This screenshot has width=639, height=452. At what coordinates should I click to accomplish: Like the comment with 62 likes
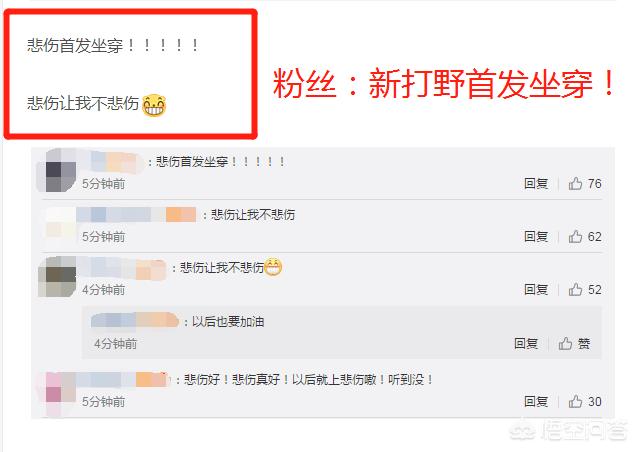575,237
